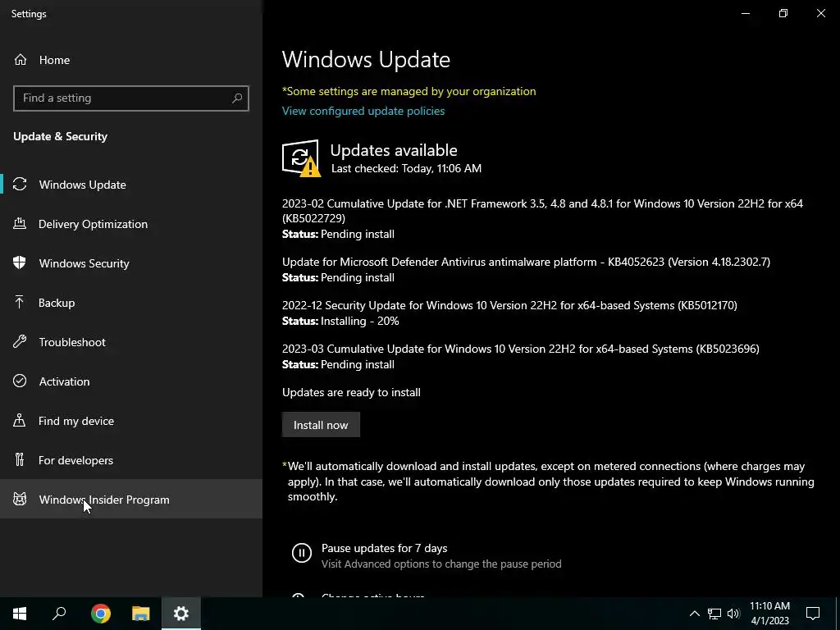The height and width of the screenshot is (630, 840).
Task: Click the Backup upward arrow icon
Action: pos(20,303)
